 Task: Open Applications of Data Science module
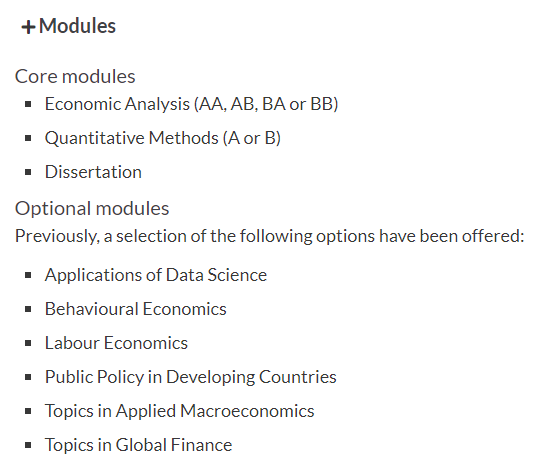(156, 275)
